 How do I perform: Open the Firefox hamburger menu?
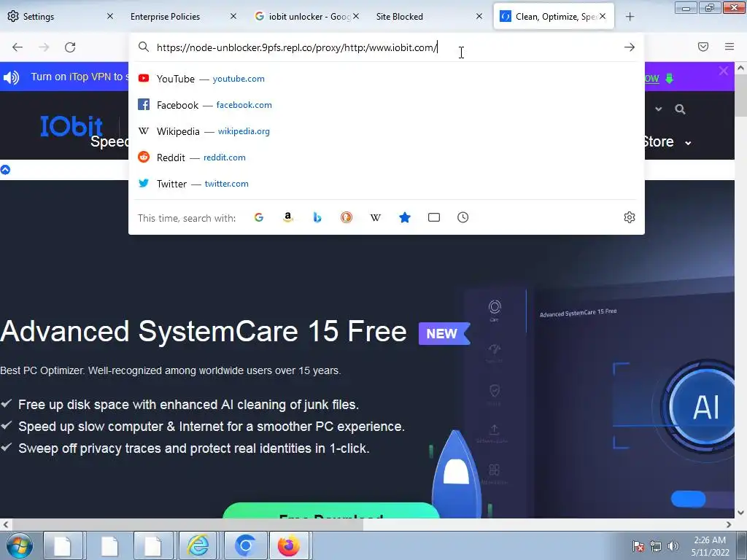pos(729,47)
